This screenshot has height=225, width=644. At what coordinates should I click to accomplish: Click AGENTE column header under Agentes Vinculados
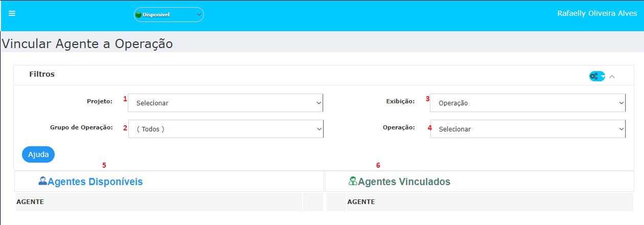pyautogui.click(x=361, y=202)
